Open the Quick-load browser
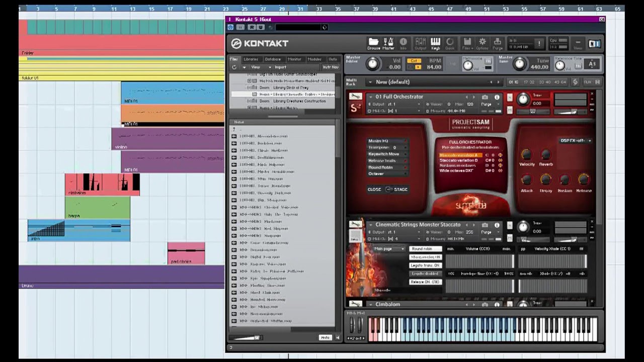This screenshot has width=644, height=362. tap(450, 44)
